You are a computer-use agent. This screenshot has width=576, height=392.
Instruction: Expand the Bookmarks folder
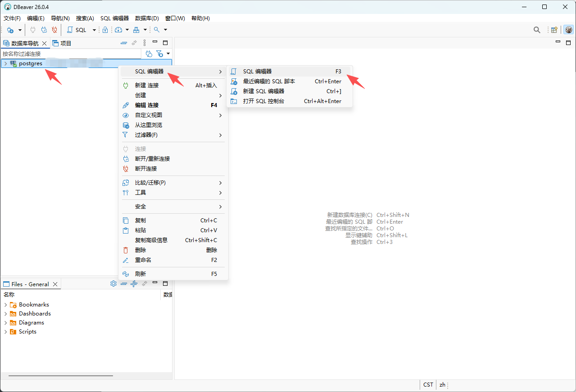point(5,305)
